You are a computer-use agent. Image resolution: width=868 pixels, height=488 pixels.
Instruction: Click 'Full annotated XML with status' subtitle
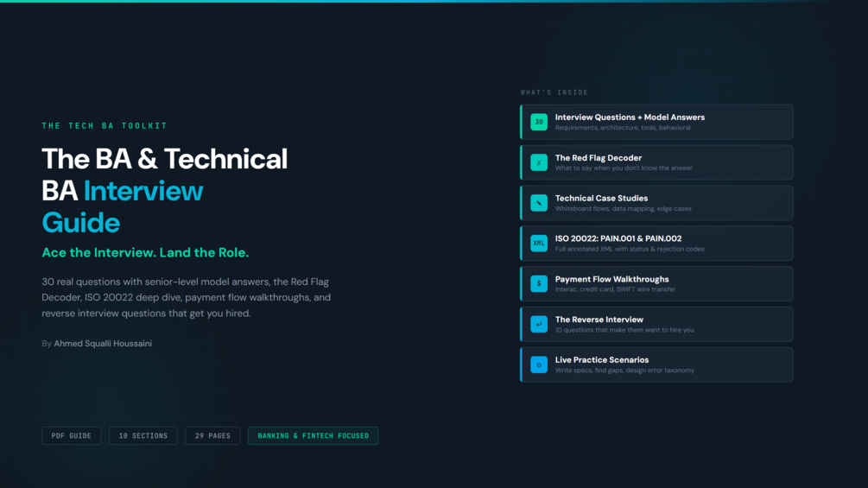coord(630,249)
